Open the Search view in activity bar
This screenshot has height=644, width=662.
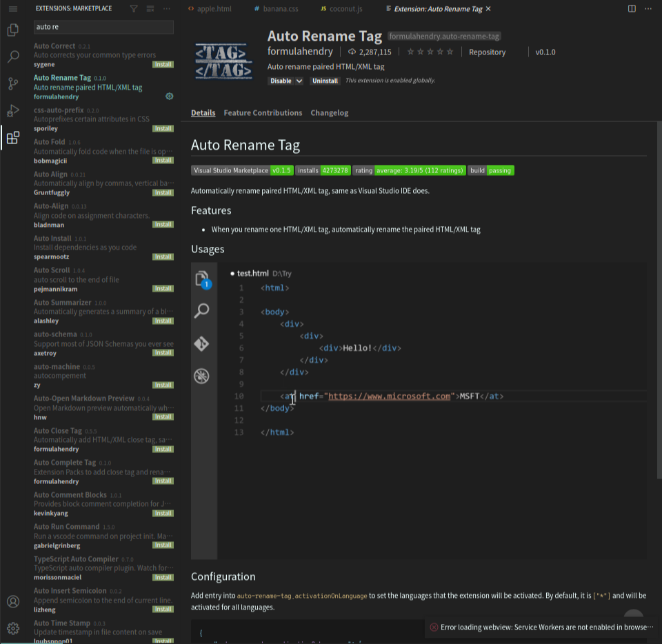point(13,57)
